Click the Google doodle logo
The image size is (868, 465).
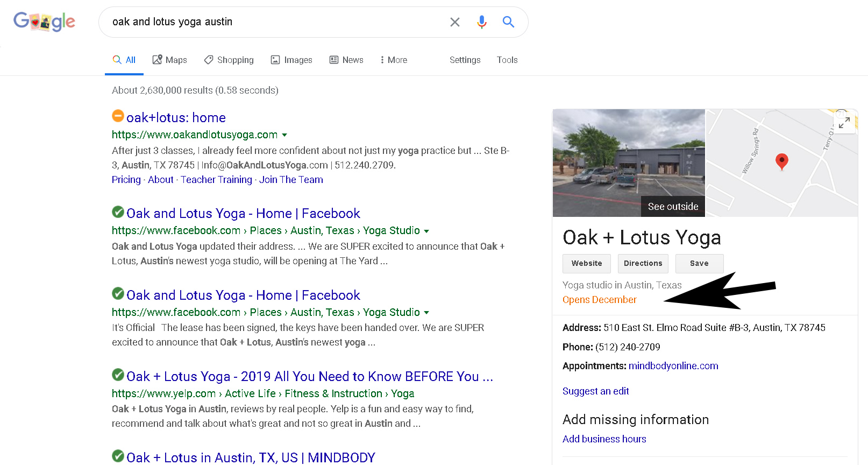44,22
